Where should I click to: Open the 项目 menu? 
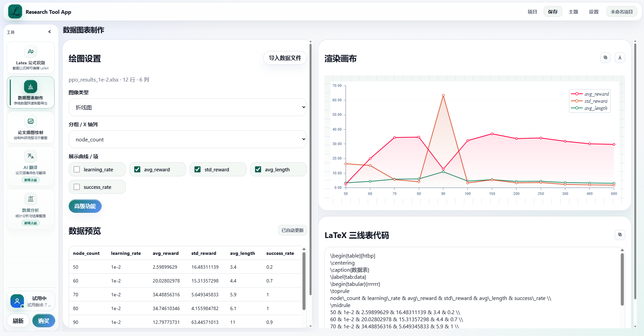point(532,12)
